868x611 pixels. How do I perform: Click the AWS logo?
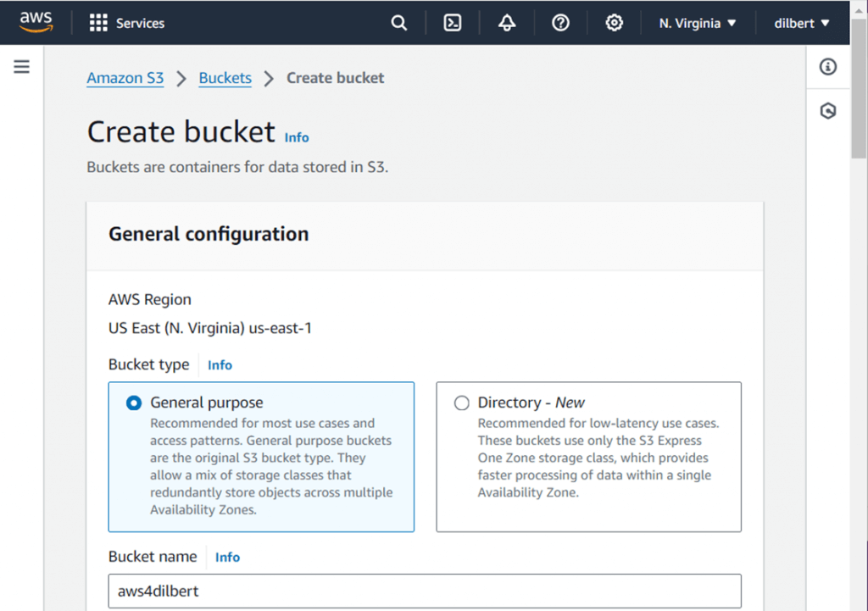point(36,22)
